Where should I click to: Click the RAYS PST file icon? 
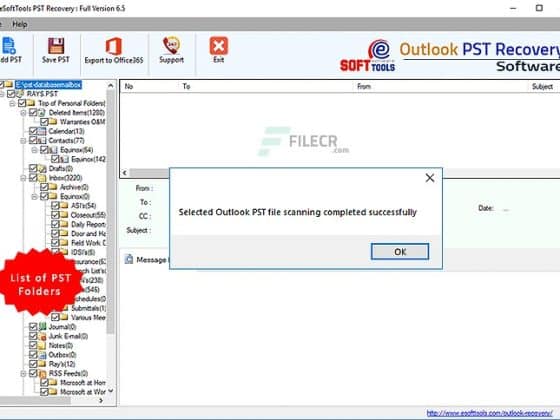[x=20, y=94]
